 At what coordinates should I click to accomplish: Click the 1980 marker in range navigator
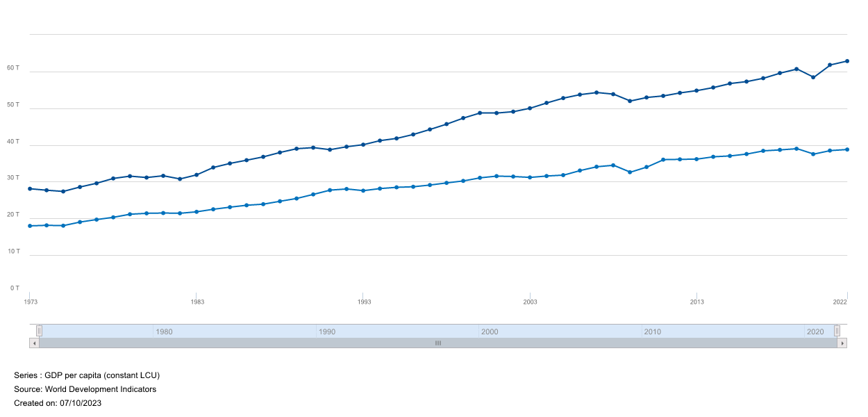(x=164, y=332)
